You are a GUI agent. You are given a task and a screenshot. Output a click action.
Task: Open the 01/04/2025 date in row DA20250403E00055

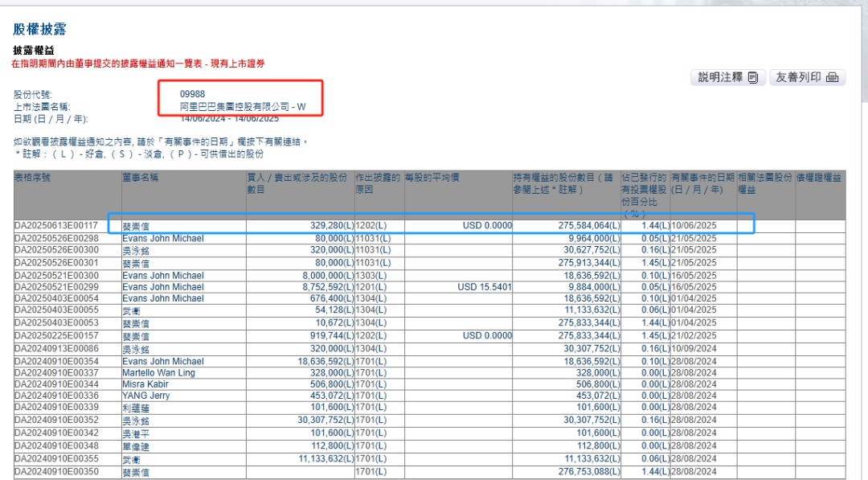coord(694,310)
